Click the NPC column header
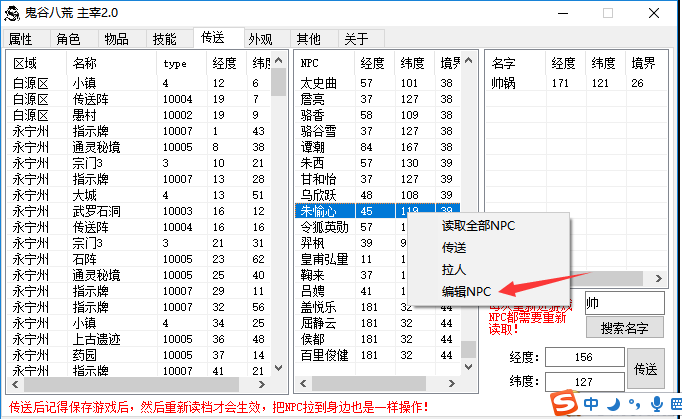Image resolution: width=682 pixels, height=419 pixels. pyautogui.click(x=325, y=64)
